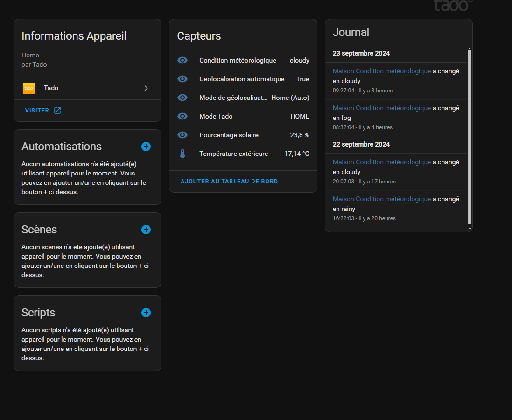Open log entry link changed to fog

click(x=381, y=108)
